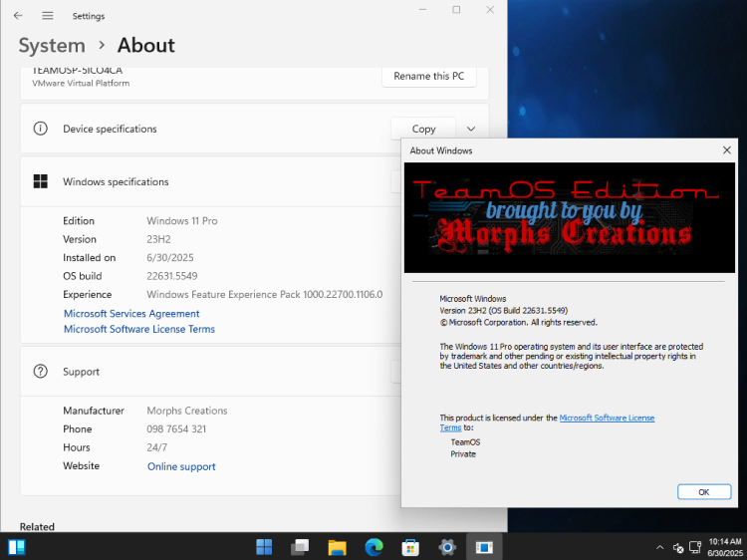Open the Online support website link
The image size is (747, 560).
[181, 466]
